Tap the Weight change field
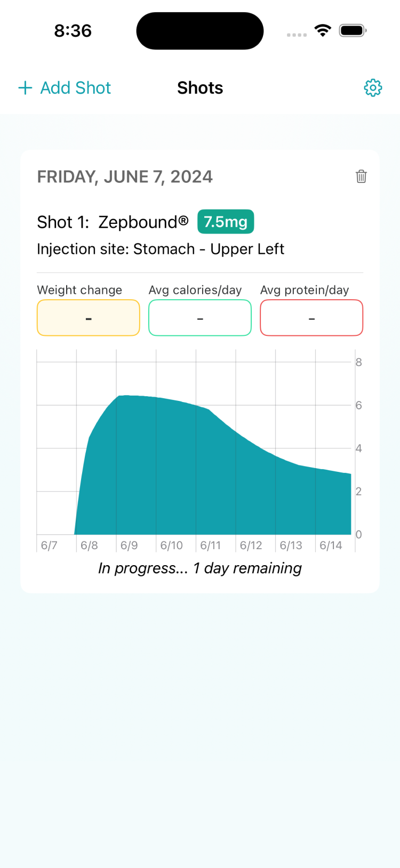The width and height of the screenshot is (400, 868). click(x=89, y=318)
